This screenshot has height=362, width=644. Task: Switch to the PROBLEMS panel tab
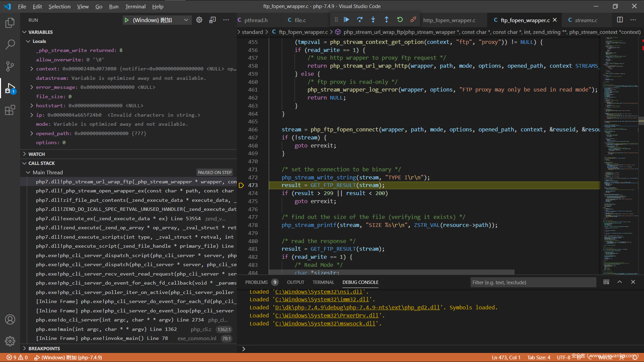(x=256, y=282)
